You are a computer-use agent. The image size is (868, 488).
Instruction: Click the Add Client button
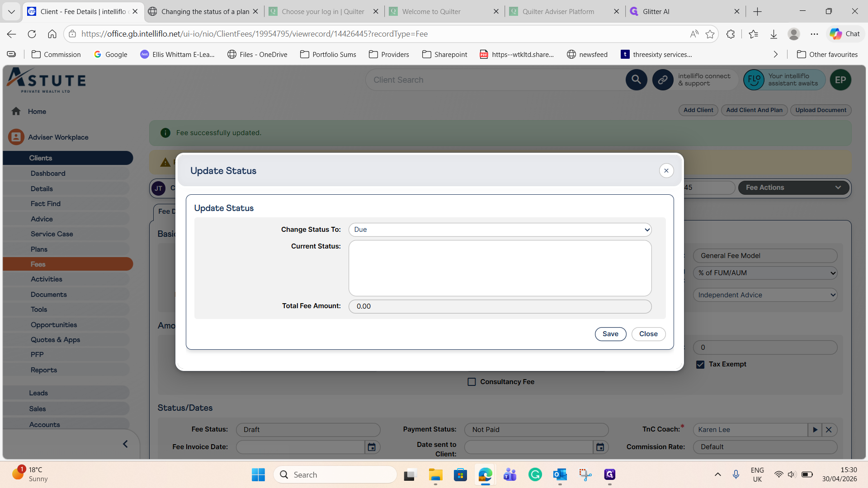[698, 110]
